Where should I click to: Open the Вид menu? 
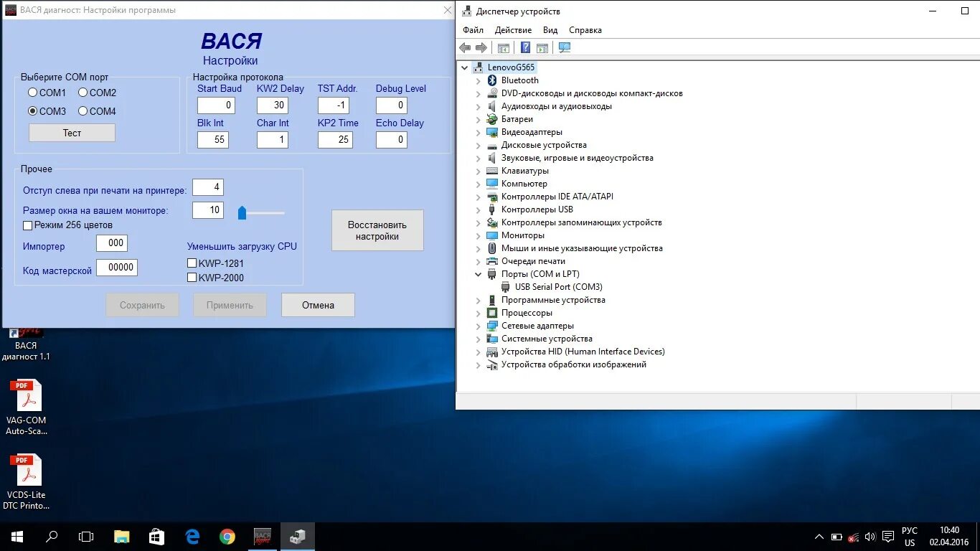pos(550,30)
